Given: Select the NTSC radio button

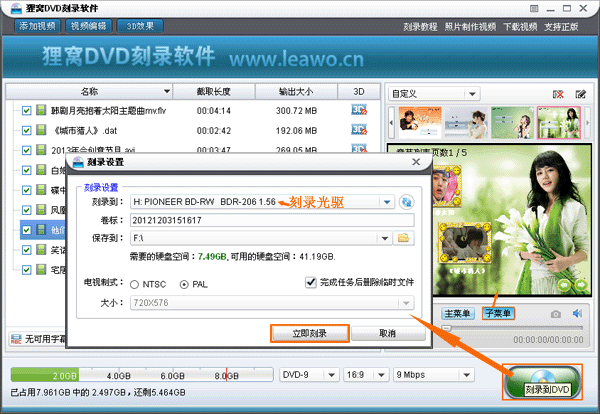Looking at the screenshot, I should click(x=134, y=284).
